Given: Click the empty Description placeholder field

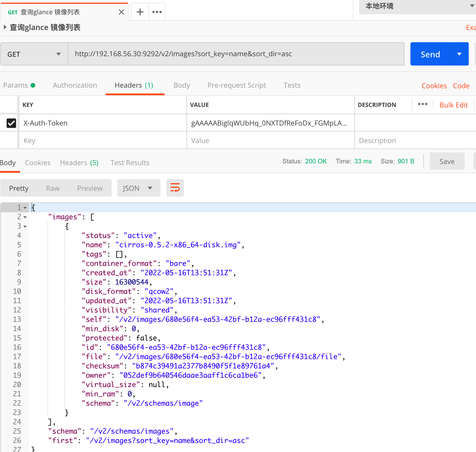Looking at the screenshot, I should tap(415, 141).
